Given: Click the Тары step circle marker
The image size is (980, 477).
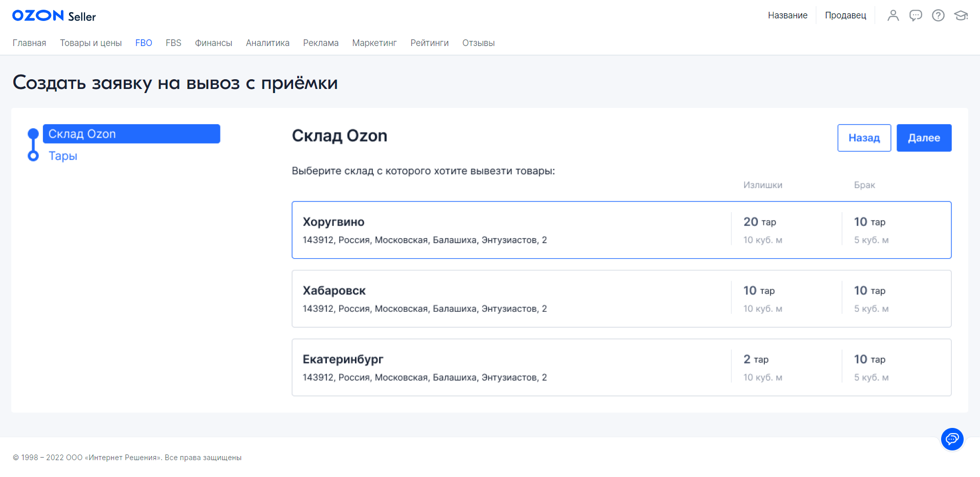Looking at the screenshot, I should click(33, 156).
